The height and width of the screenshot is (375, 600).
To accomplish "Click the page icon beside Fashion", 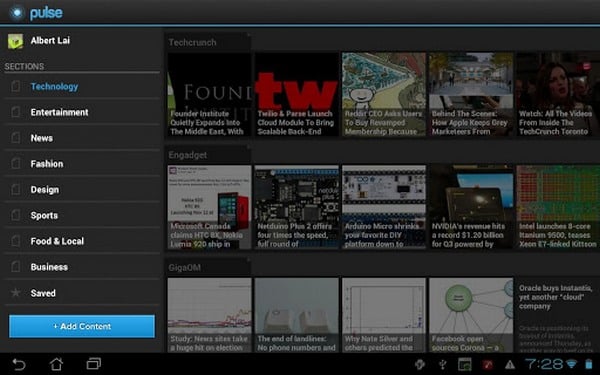I will pyautogui.click(x=15, y=164).
